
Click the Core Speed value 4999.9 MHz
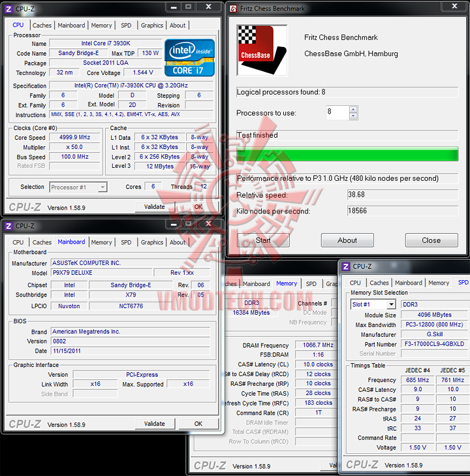click(74, 137)
